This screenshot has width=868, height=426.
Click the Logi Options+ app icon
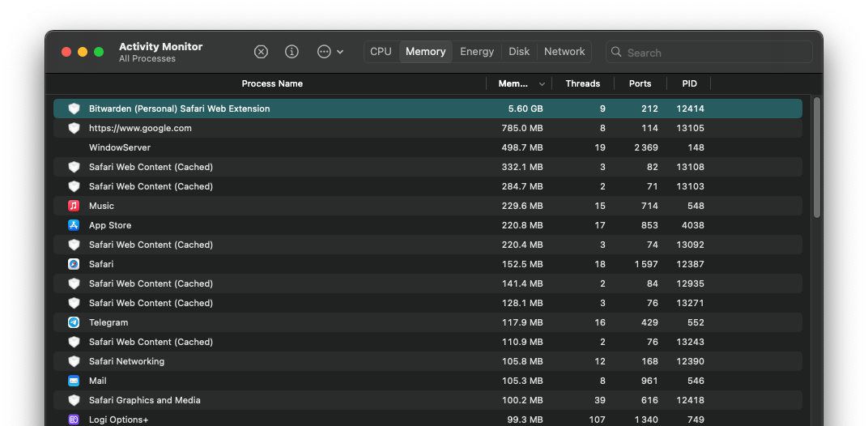74,420
